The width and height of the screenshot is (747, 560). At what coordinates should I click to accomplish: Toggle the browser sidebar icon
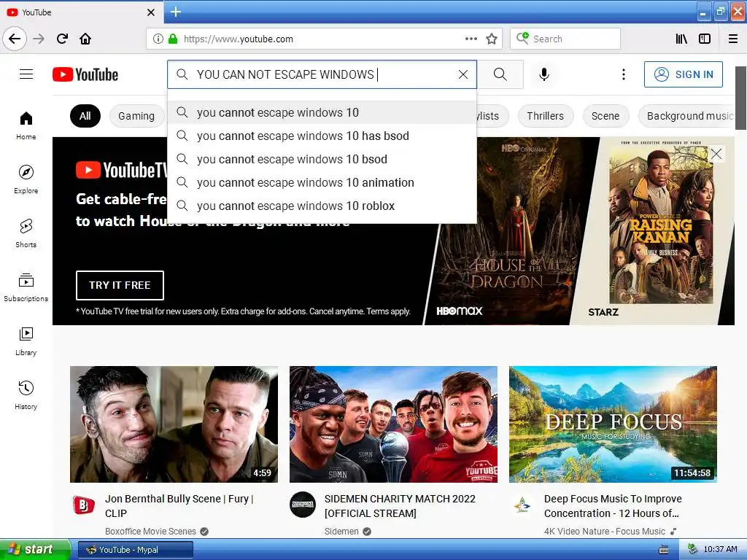tap(705, 39)
